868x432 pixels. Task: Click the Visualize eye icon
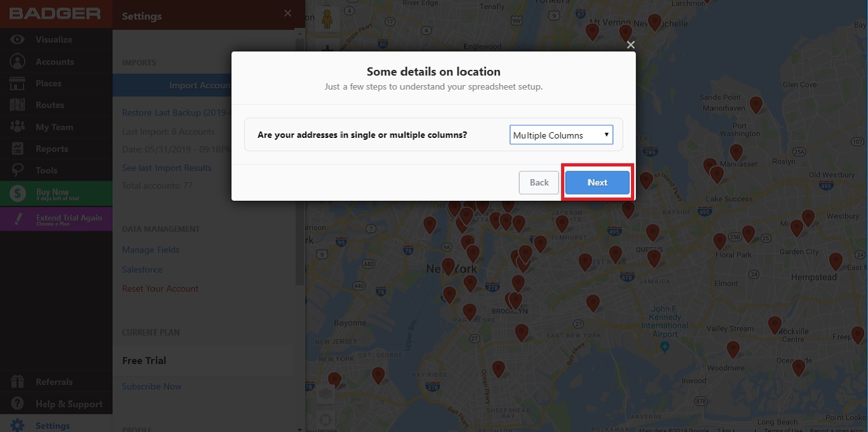pos(17,39)
